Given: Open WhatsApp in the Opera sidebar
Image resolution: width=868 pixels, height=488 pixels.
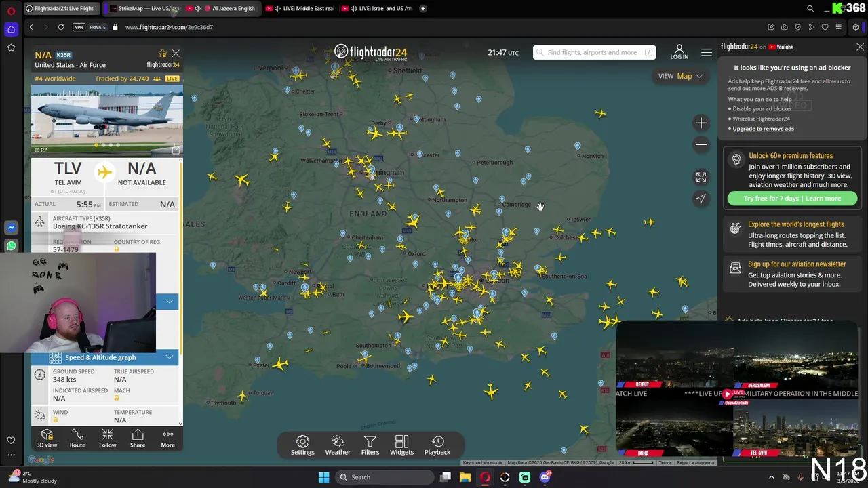Looking at the screenshot, I should click(11, 246).
